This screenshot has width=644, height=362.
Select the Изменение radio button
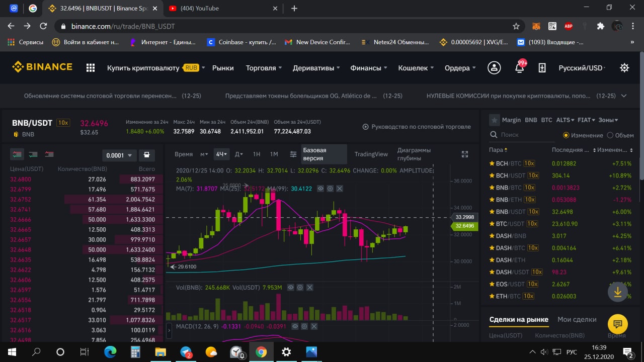tap(566, 135)
